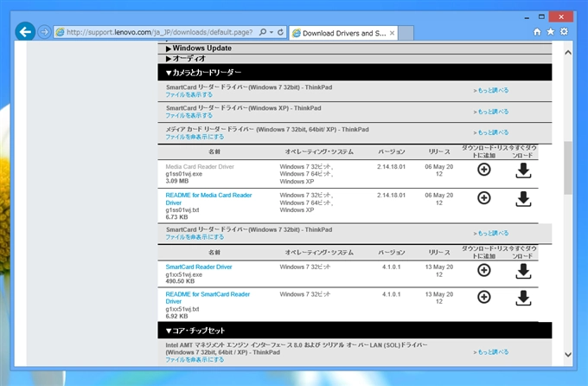Image resolution: width=588 pixels, height=386 pixels.
Task: Show files for SmartCard driver Windows 7 32bit top row
Action: coord(189,94)
